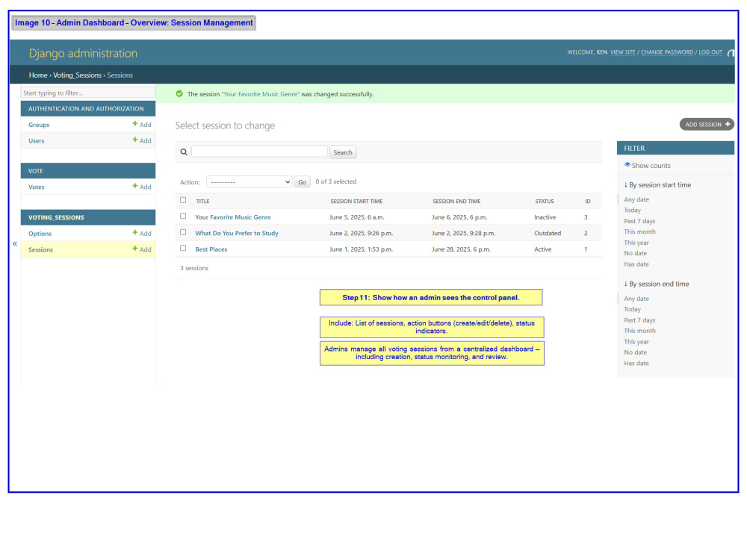Check the Your Favorite Music Genre row checkbox
This screenshot has height=560, width=747.
183,217
